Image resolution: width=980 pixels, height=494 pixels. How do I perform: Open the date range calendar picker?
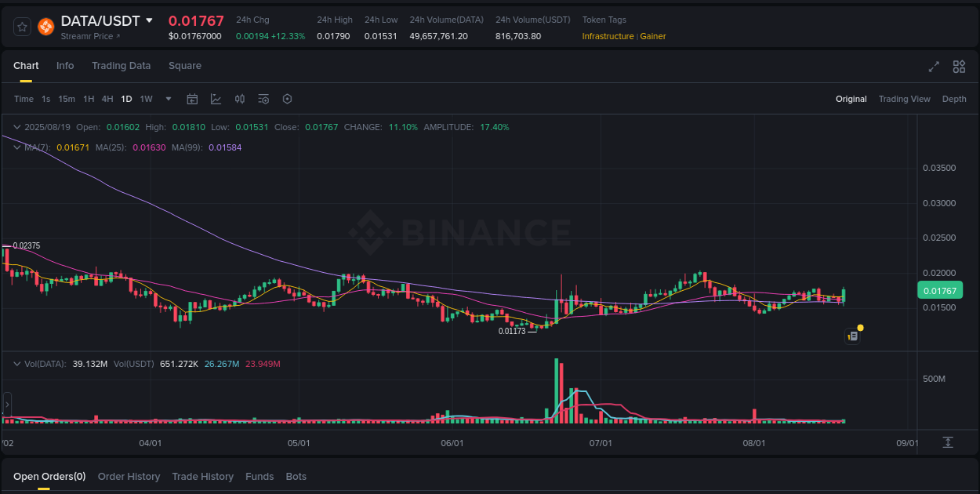[192, 99]
